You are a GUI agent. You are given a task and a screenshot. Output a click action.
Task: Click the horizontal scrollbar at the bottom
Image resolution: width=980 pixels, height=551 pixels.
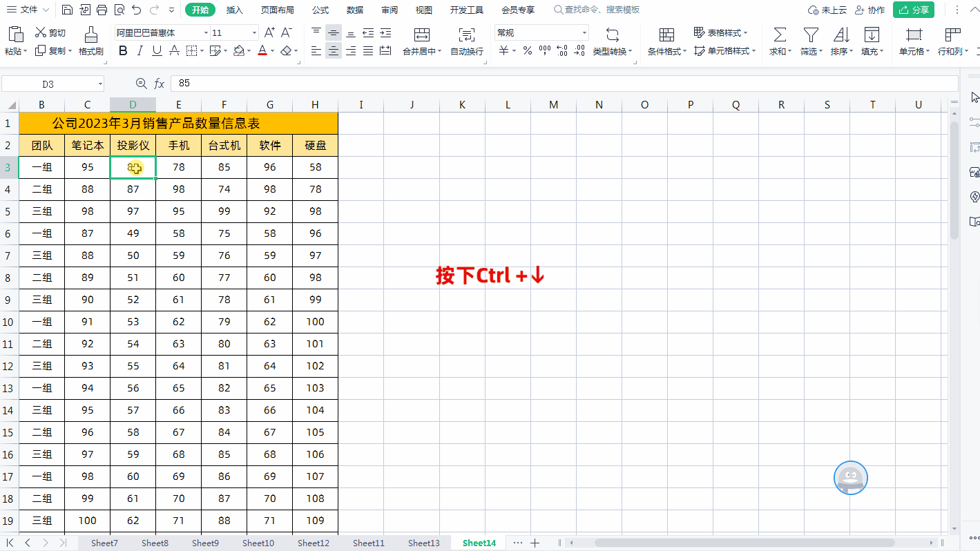744,543
